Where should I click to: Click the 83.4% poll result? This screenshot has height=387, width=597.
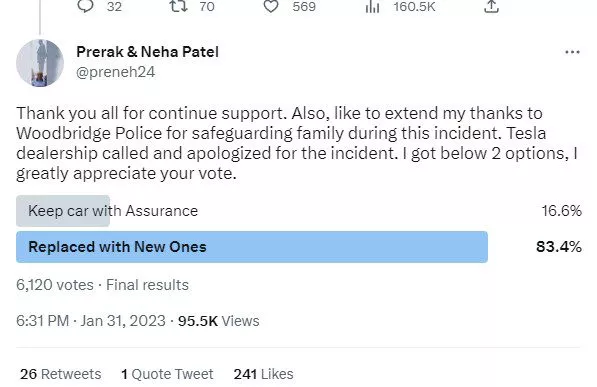point(559,247)
